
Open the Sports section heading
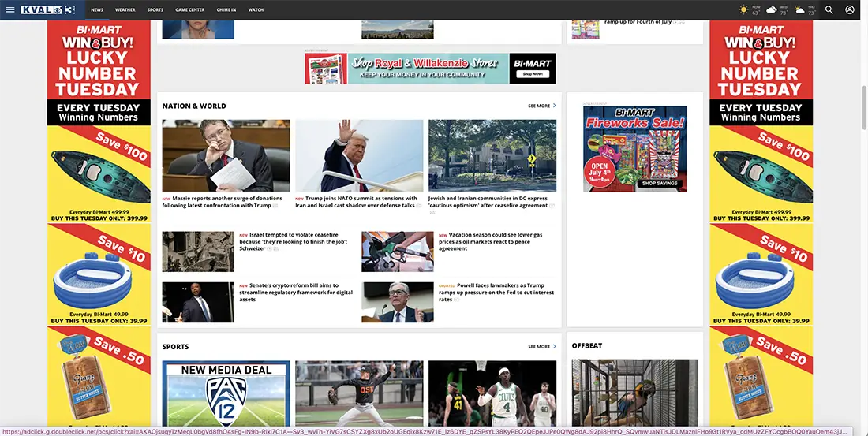(x=175, y=346)
